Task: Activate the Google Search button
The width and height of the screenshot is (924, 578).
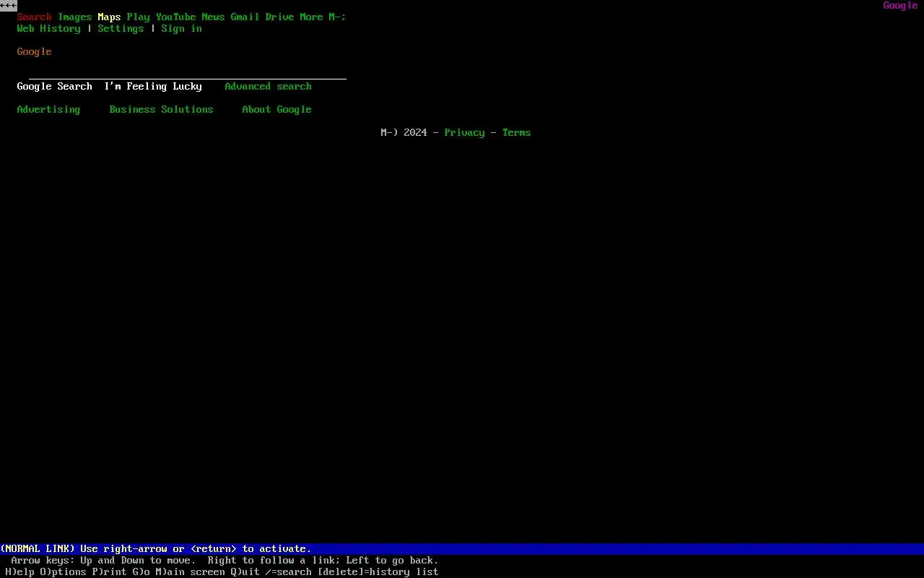Action: (x=55, y=87)
